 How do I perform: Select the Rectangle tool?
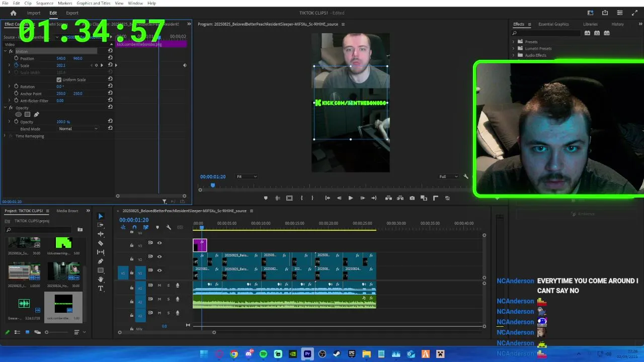click(x=101, y=270)
